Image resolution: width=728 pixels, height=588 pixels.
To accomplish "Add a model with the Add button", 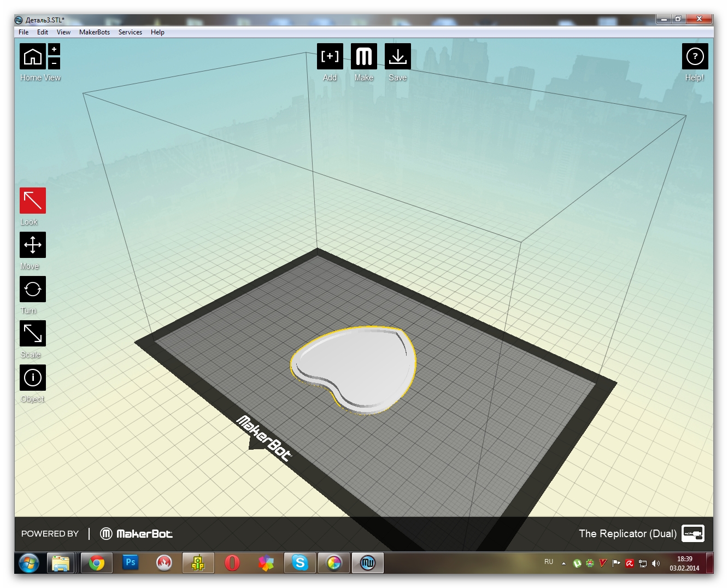I will [x=330, y=56].
